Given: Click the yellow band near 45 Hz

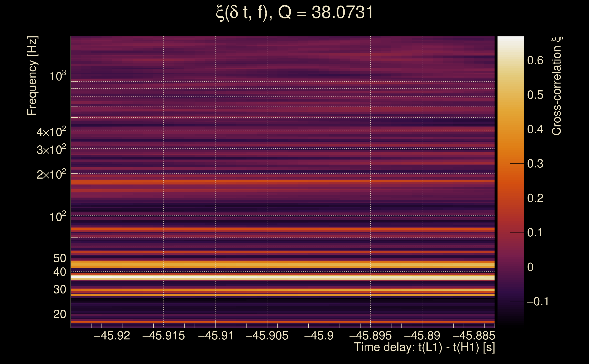Looking at the screenshot, I should point(282,265).
